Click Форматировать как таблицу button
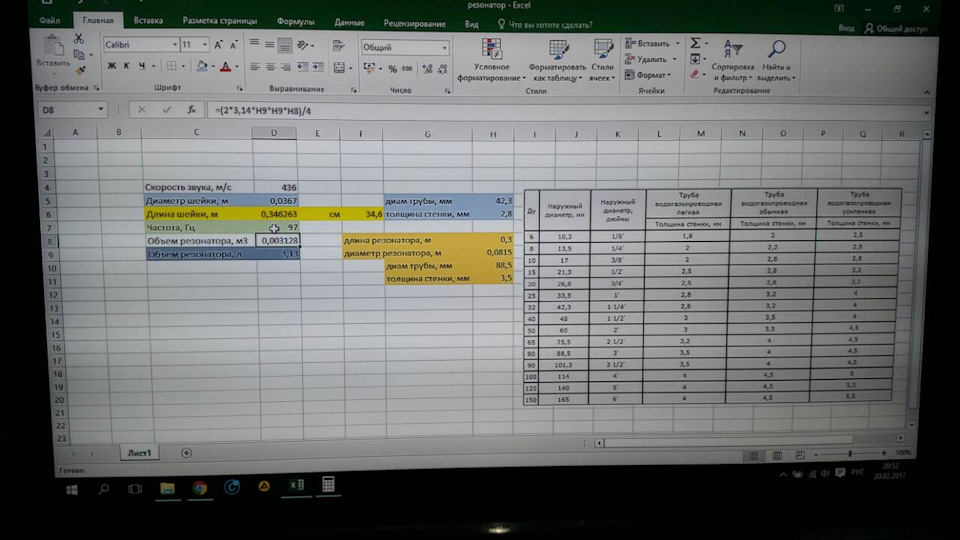960x540 pixels. pos(557,60)
